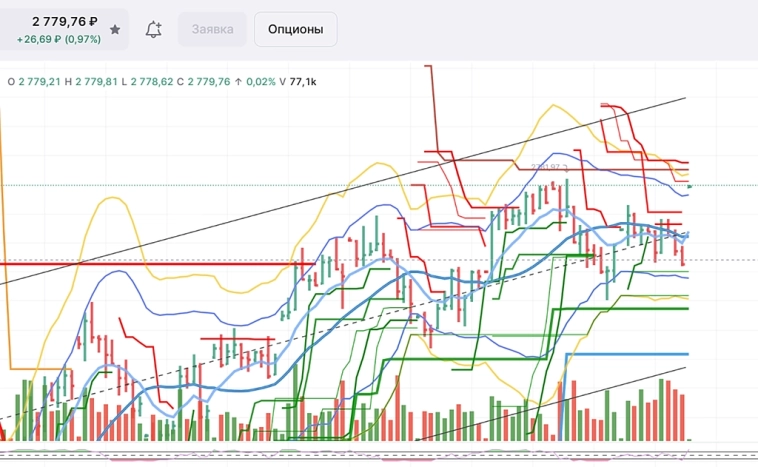Image resolution: width=758 pixels, height=467 pixels.
Task: Click the volume value 77,1k
Action: [303, 81]
